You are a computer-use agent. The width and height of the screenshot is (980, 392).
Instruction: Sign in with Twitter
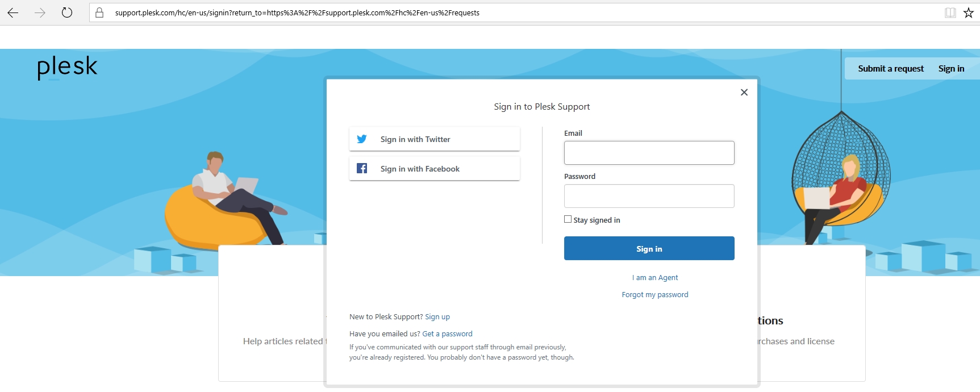point(434,139)
